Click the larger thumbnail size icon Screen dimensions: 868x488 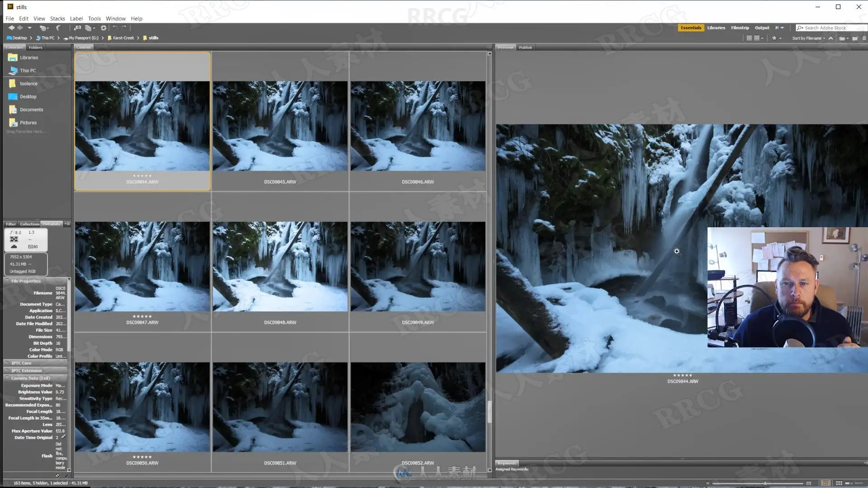809,483
